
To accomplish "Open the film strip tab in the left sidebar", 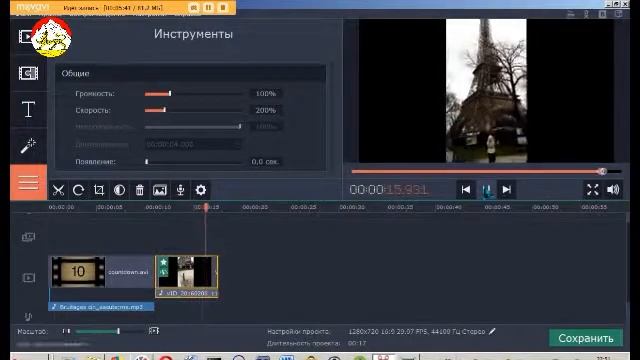I will click(x=28, y=73).
